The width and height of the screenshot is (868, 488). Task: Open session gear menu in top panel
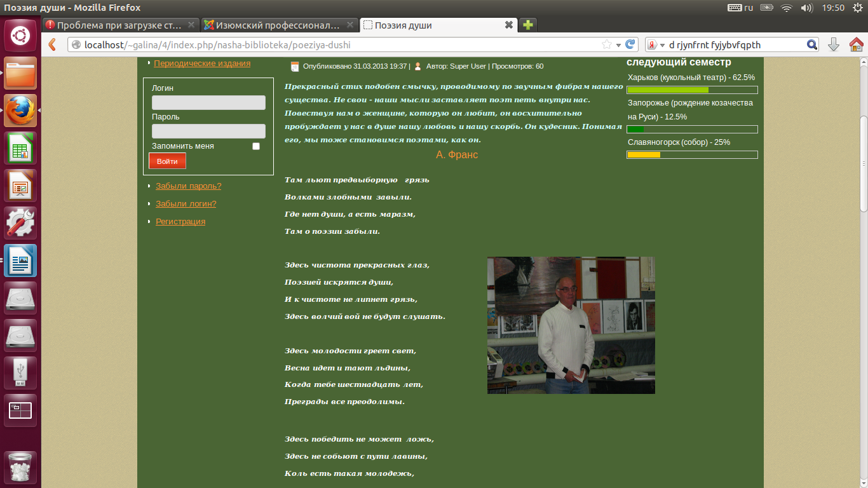857,8
